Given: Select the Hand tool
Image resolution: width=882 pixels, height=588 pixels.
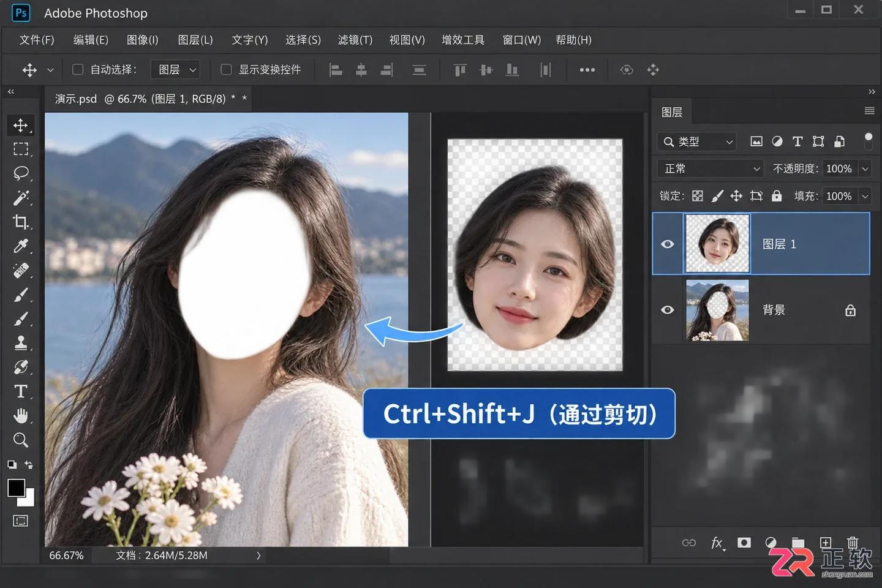Looking at the screenshot, I should point(21,416).
